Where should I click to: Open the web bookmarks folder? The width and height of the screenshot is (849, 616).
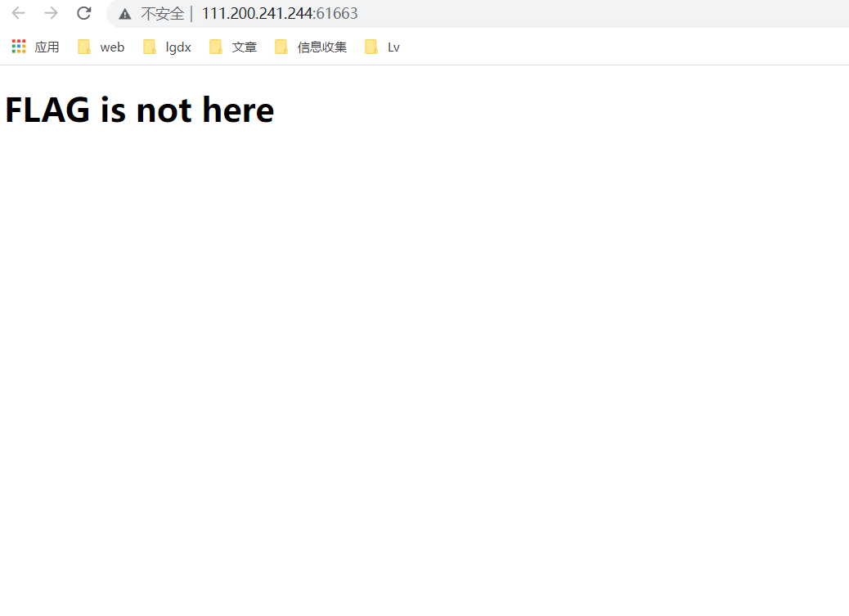click(x=101, y=47)
